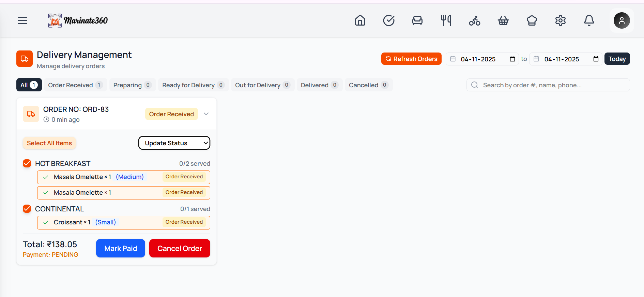
Task: Select the Delivered tab
Action: click(319, 85)
